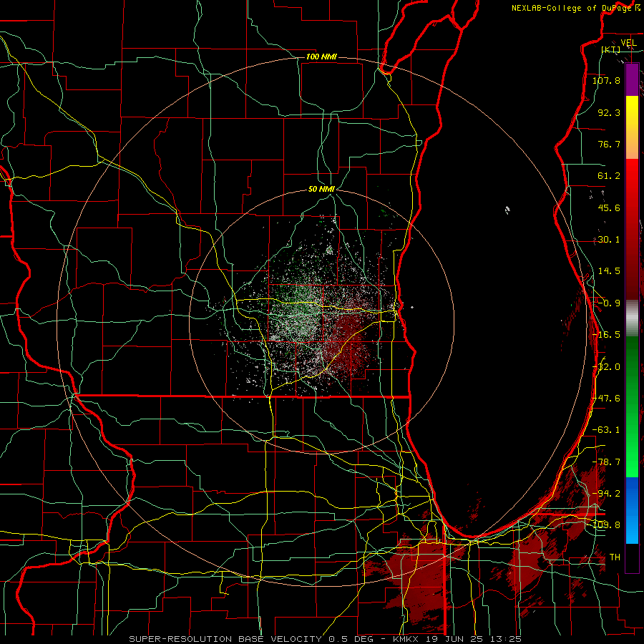Select the 45.6 velocity scale value

(609, 208)
